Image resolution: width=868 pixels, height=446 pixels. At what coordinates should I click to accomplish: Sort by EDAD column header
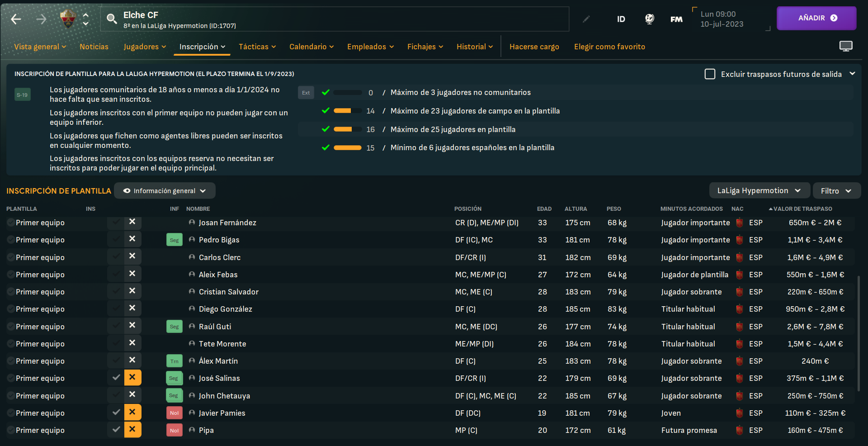(x=544, y=209)
